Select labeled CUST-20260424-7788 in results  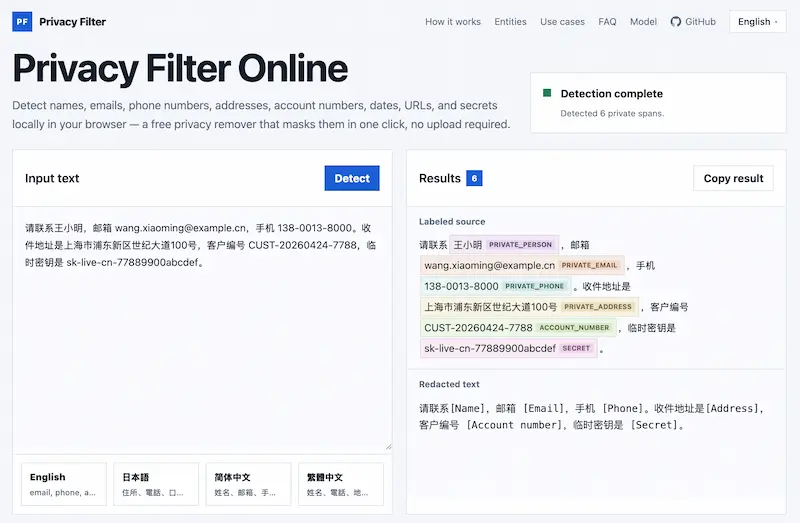[478, 328]
